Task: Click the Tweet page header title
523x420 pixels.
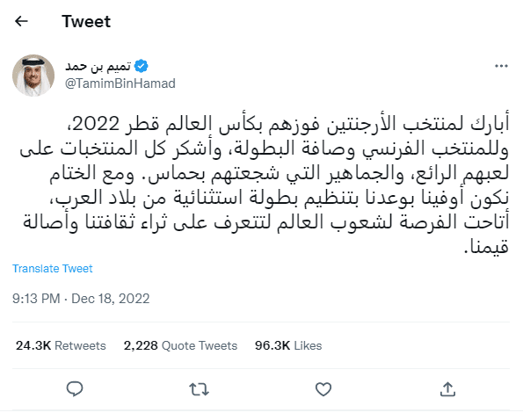Action: [86, 21]
